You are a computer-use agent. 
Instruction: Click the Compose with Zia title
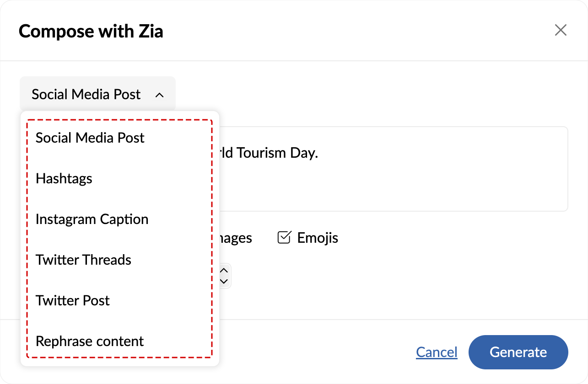(91, 31)
